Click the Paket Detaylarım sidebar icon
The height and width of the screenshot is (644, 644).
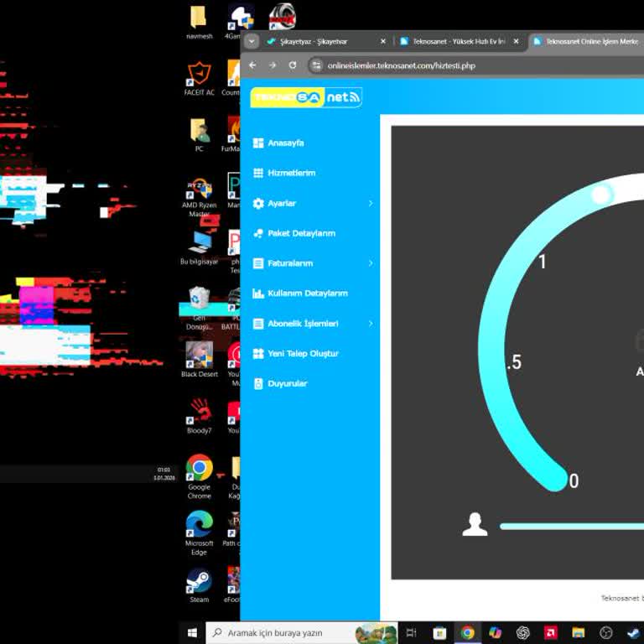point(258,233)
